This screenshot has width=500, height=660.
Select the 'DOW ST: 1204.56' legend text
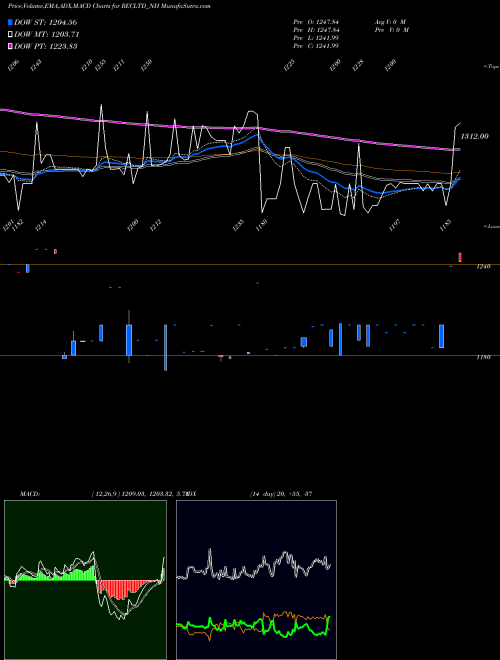[x=45, y=22]
